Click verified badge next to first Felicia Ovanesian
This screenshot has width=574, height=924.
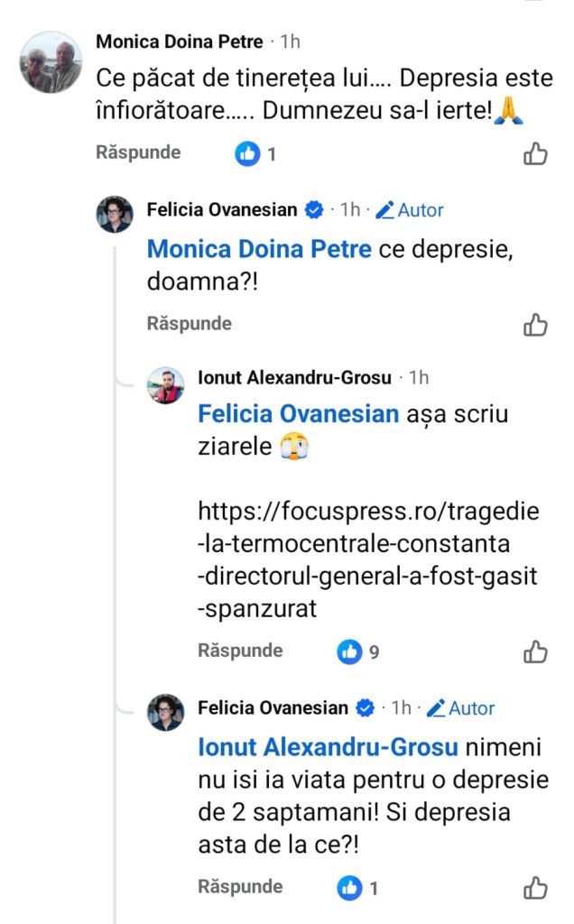pyautogui.click(x=314, y=210)
